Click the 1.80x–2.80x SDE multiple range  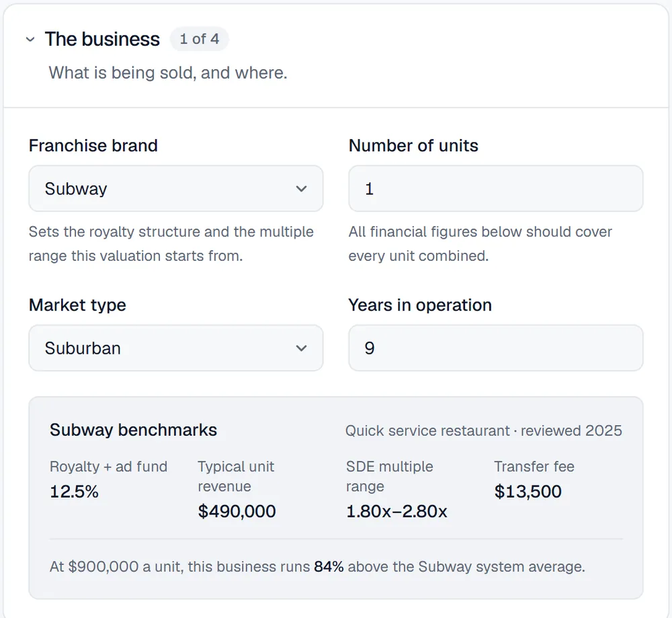[397, 511]
